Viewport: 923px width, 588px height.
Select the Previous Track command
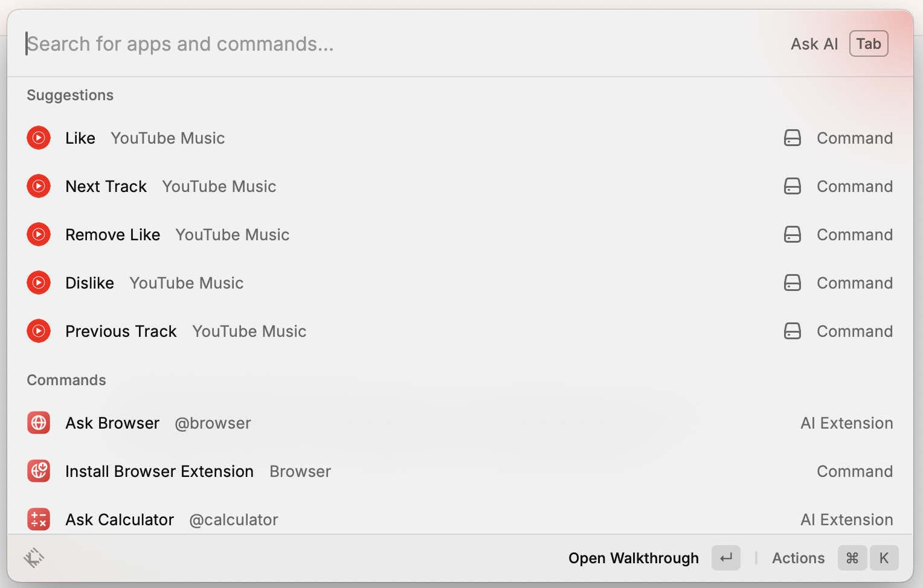(121, 331)
